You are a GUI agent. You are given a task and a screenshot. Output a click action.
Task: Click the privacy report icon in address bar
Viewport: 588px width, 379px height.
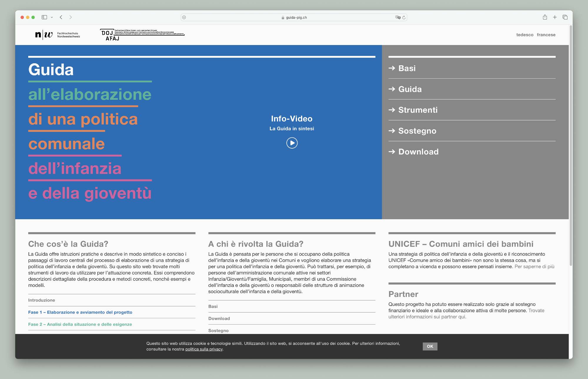[x=184, y=17]
